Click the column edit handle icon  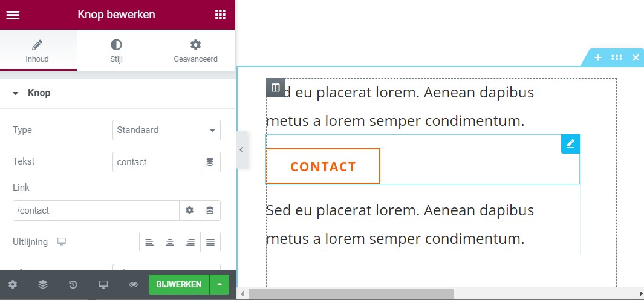click(x=275, y=88)
